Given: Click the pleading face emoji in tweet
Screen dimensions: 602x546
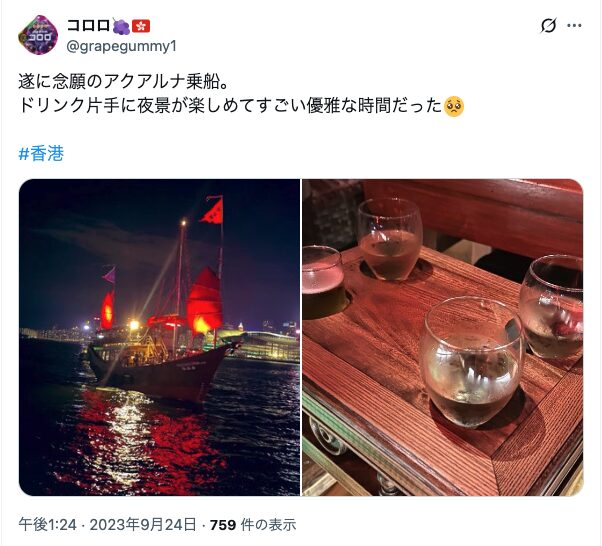Looking at the screenshot, I should [x=454, y=106].
